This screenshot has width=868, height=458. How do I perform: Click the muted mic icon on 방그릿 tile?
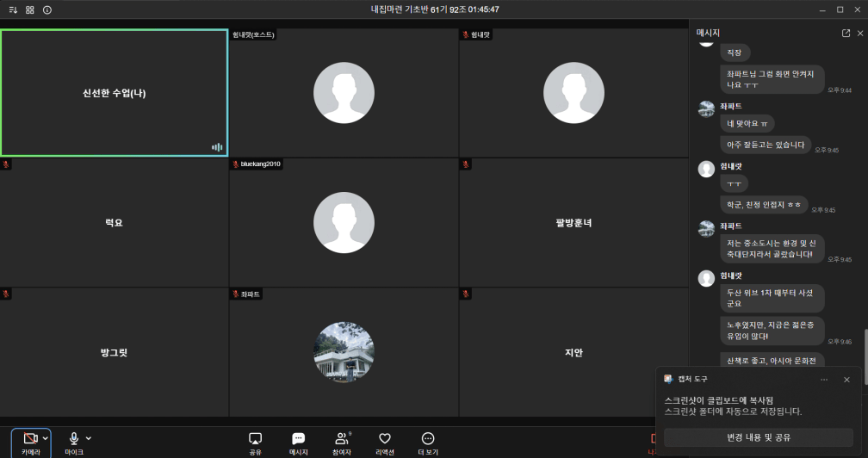(5, 294)
